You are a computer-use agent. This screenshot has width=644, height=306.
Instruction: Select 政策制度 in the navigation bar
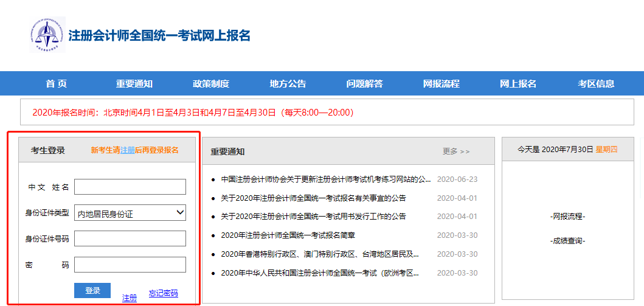coord(210,84)
